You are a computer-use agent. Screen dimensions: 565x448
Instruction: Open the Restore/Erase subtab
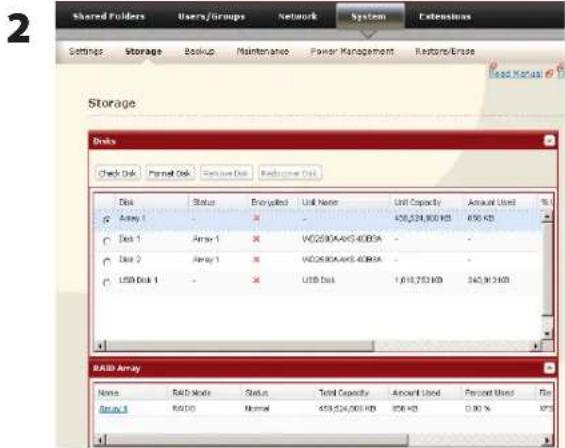(x=445, y=52)
